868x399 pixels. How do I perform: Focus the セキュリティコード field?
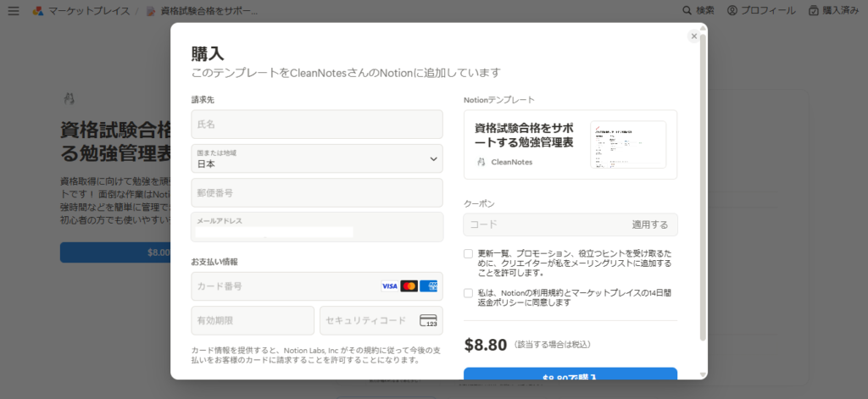(x=381, y=320)
